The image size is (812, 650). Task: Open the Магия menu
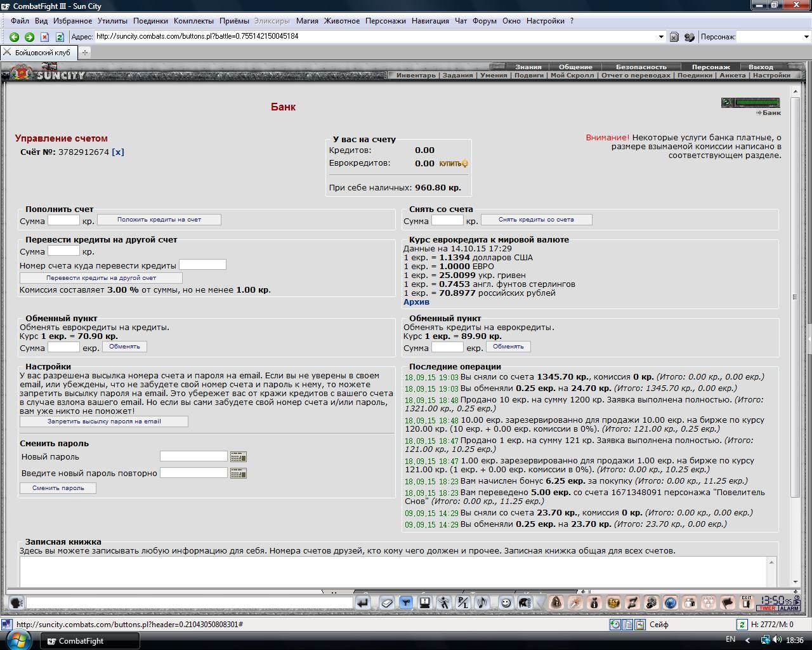306,21
